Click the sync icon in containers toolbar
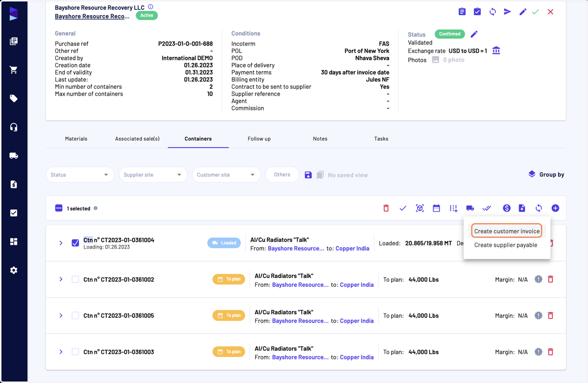588x383 pixels. 539,208
